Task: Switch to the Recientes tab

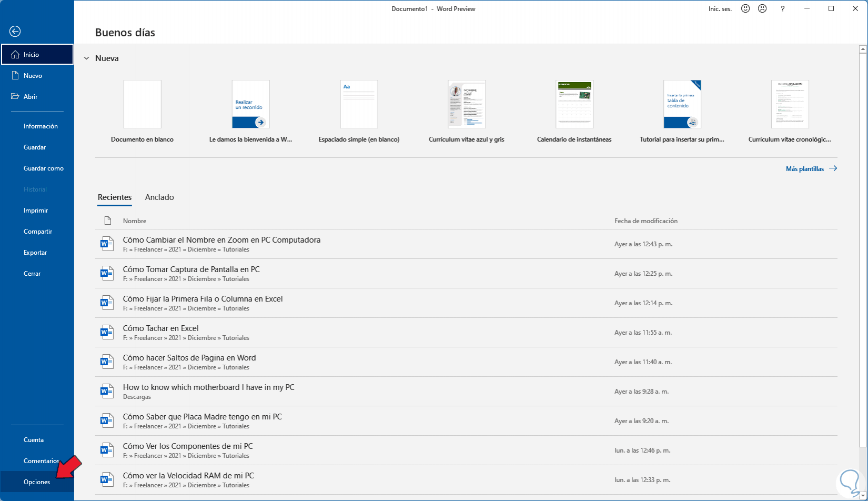Action: coord(115,197)
